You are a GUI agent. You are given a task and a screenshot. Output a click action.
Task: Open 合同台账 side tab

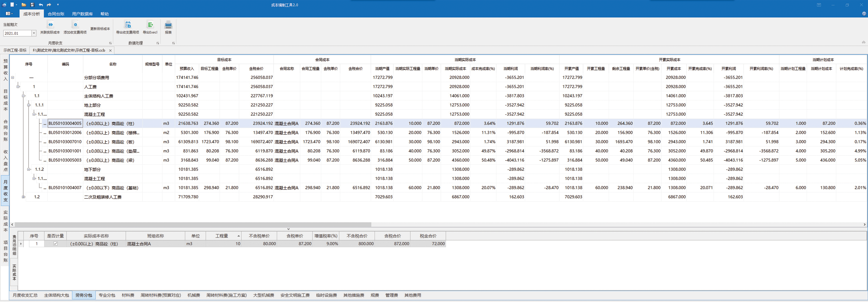pyautogui.click(x=5, y=130)
